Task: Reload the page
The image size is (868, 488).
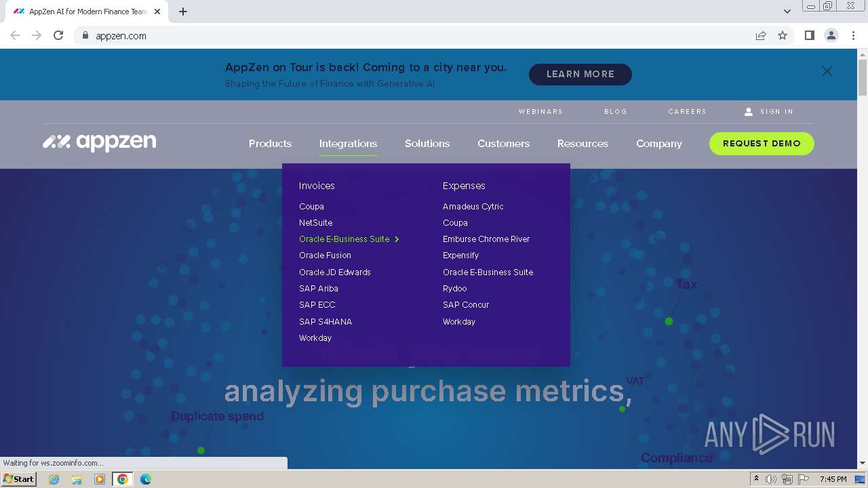Action: tap(58, 35)
